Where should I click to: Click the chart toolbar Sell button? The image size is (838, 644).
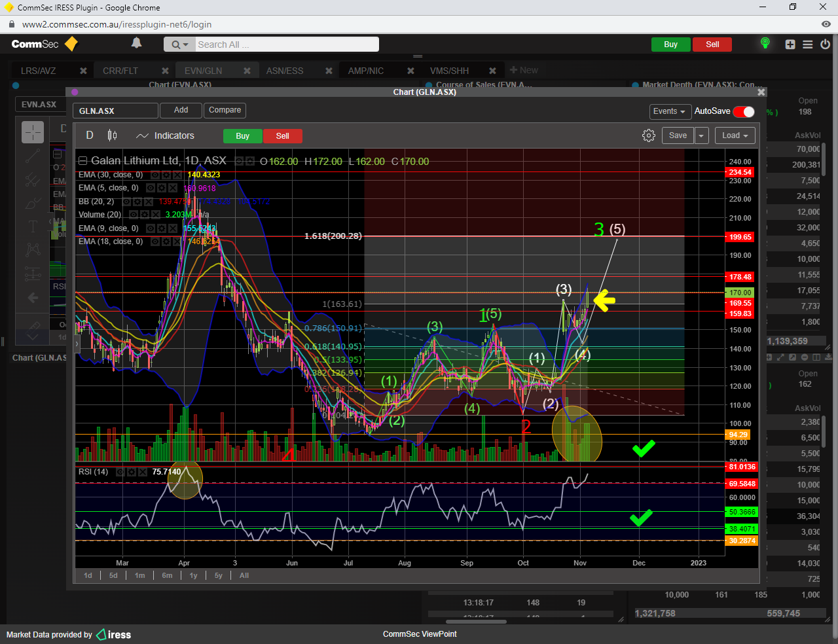coord(282,136)
